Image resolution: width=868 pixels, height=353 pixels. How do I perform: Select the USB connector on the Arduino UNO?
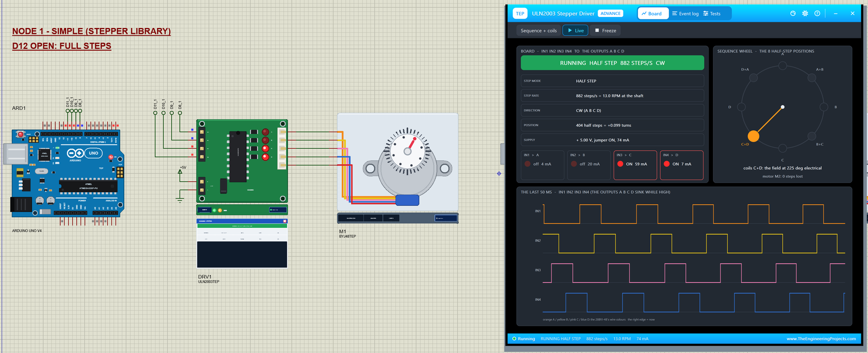pos(15,154)
